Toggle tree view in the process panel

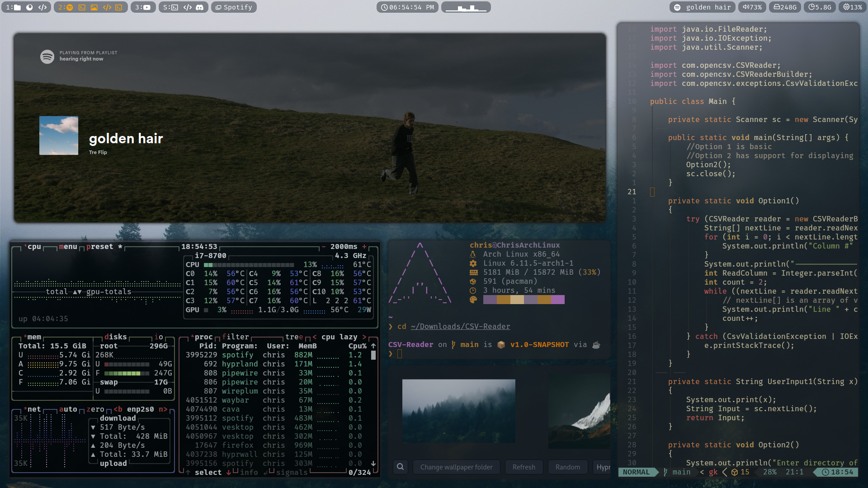click(x=294, y=337)
